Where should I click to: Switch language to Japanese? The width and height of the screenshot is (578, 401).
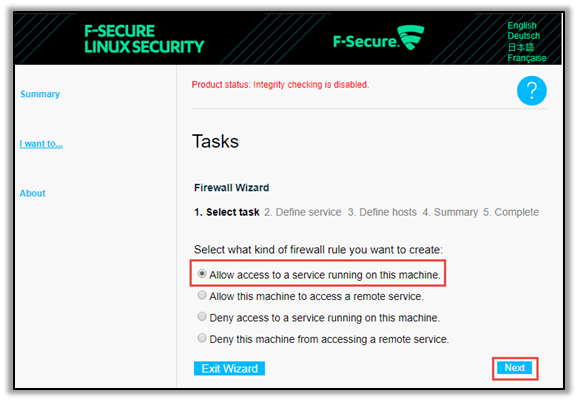[520, 47]
